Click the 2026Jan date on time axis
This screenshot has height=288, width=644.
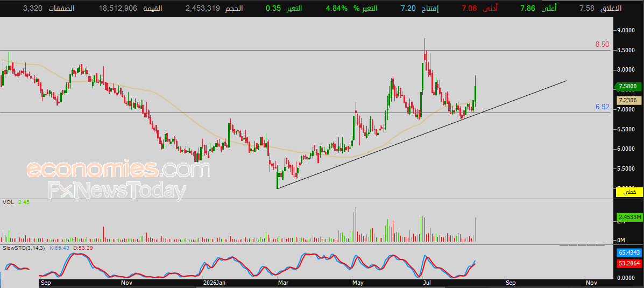(215, 283)
